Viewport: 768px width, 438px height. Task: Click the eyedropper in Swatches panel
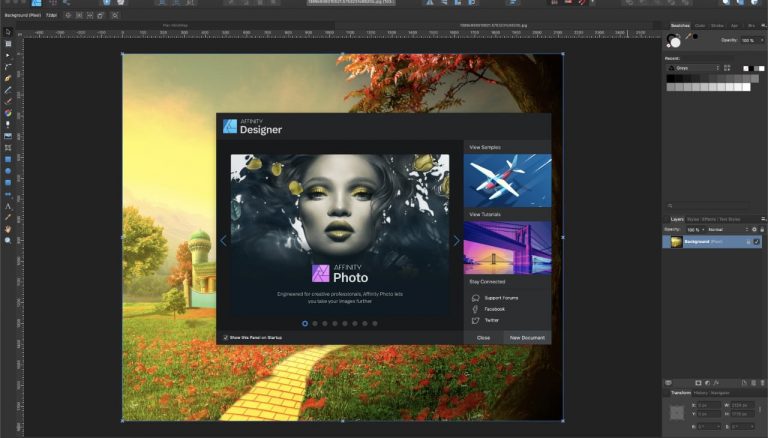[x=688, y=36]
